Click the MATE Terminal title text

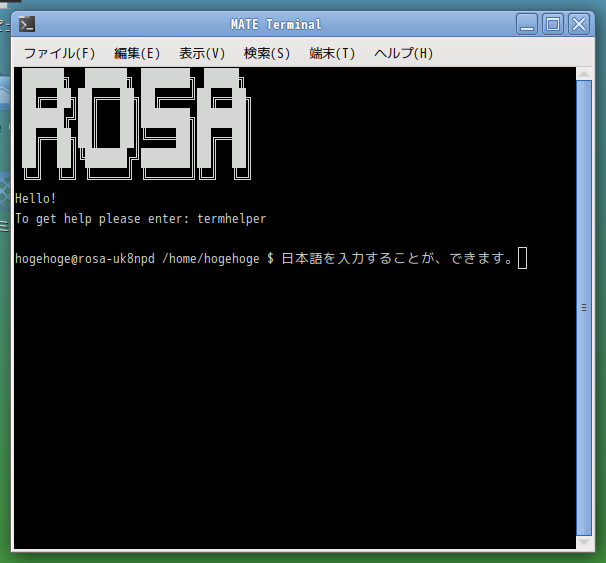[276, 24]
